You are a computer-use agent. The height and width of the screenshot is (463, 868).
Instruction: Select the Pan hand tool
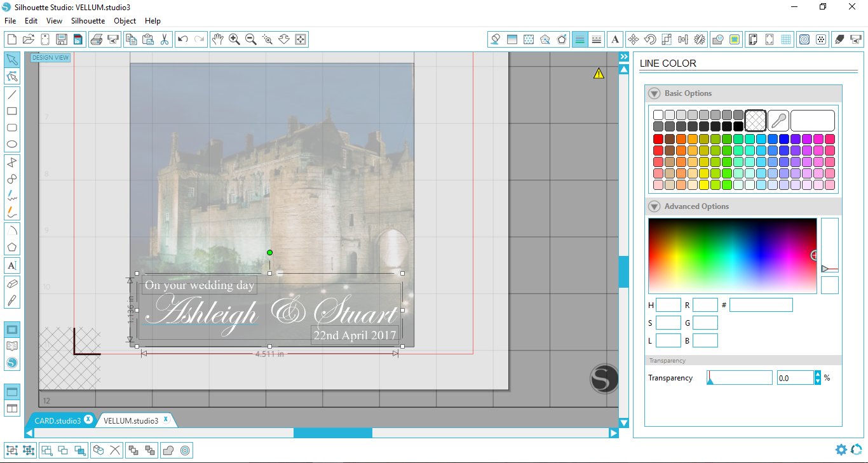pyautogui.click(x=217, y=39)
